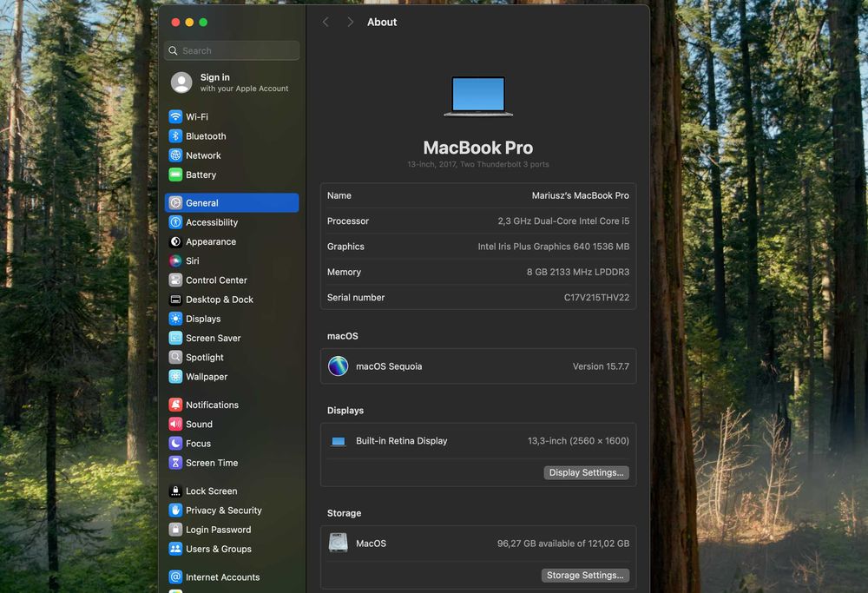
Task: Open Storage Settings button
Action: click(585, 576)
